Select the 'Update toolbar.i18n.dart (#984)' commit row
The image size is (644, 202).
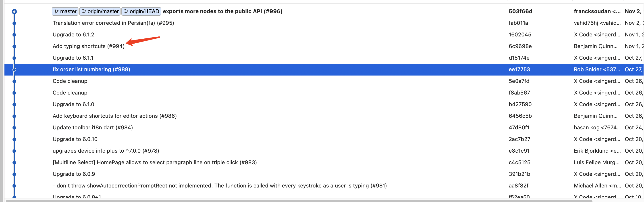pyautogui.click(x=93, y=127)
